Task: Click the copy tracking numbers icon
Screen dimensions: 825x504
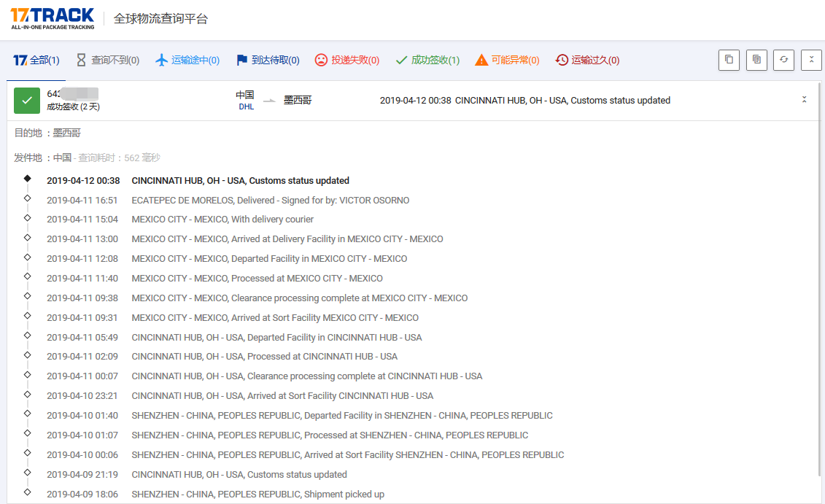Action: coord(729,60)
